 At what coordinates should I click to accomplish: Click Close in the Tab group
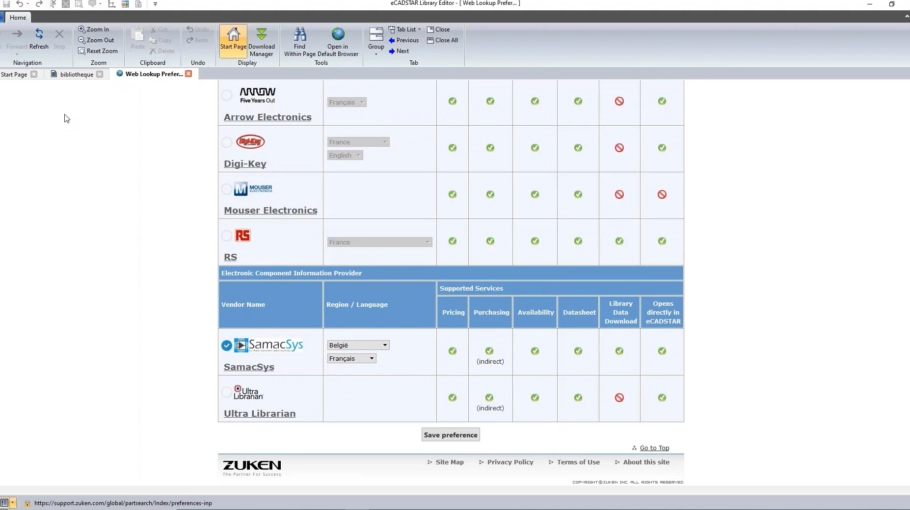438,29
